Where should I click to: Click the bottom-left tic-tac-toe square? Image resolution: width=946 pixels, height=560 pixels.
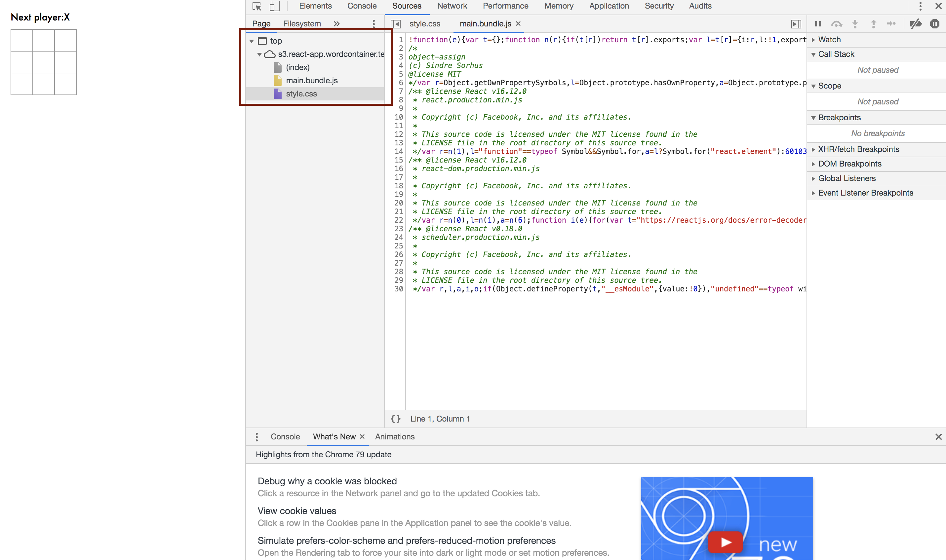click(x=22, y=84)
